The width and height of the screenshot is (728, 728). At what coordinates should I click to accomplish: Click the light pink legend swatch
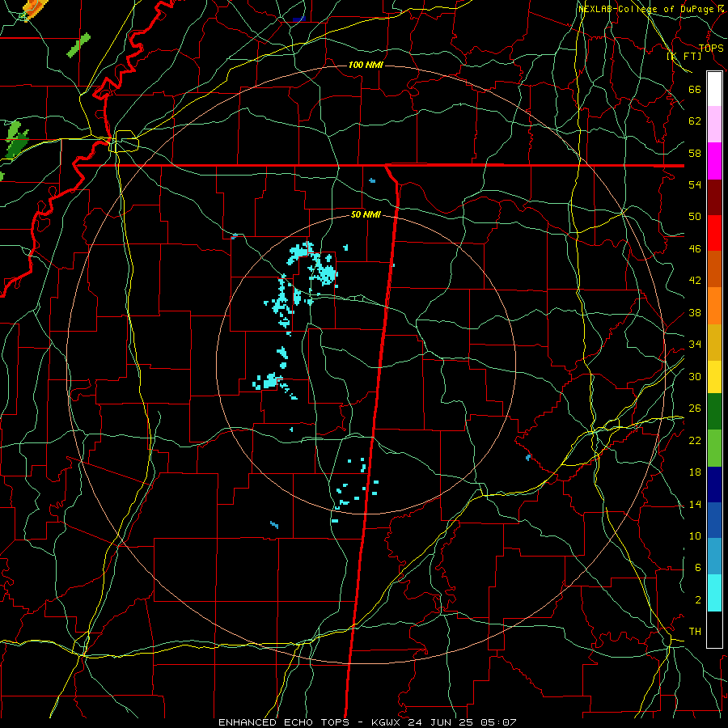pos(714,124)
